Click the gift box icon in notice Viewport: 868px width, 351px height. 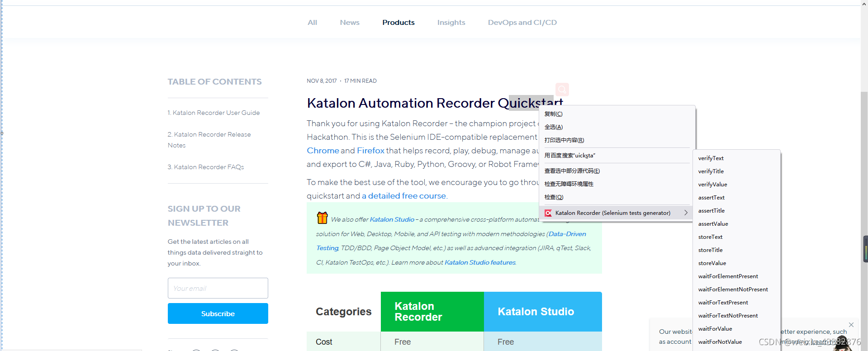tap(322, 218)
